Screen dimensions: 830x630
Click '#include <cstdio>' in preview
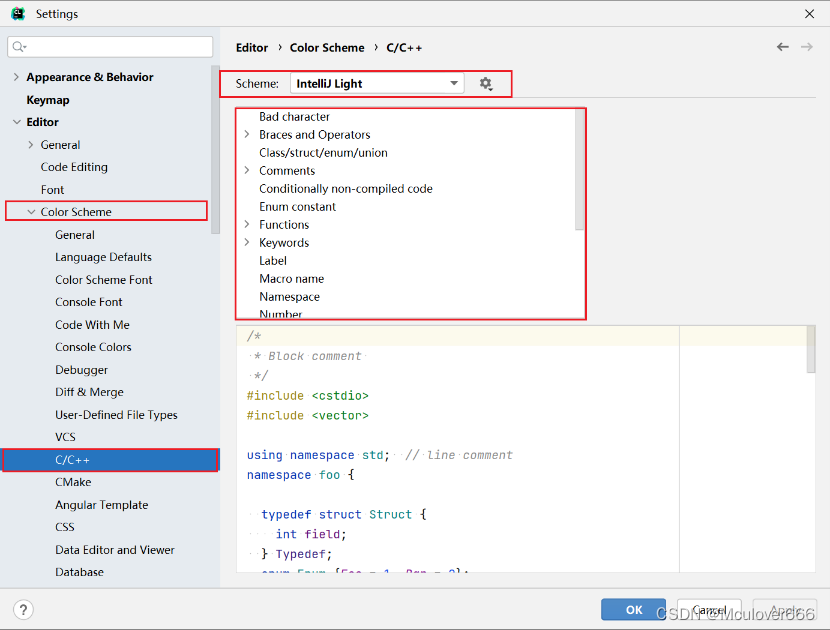tap(308, 395)
